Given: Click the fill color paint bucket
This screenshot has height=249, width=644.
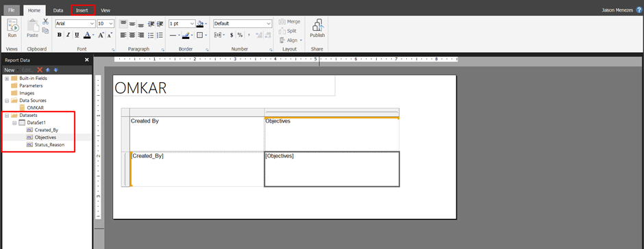Looking at the screenshot, I should (199, 24).
